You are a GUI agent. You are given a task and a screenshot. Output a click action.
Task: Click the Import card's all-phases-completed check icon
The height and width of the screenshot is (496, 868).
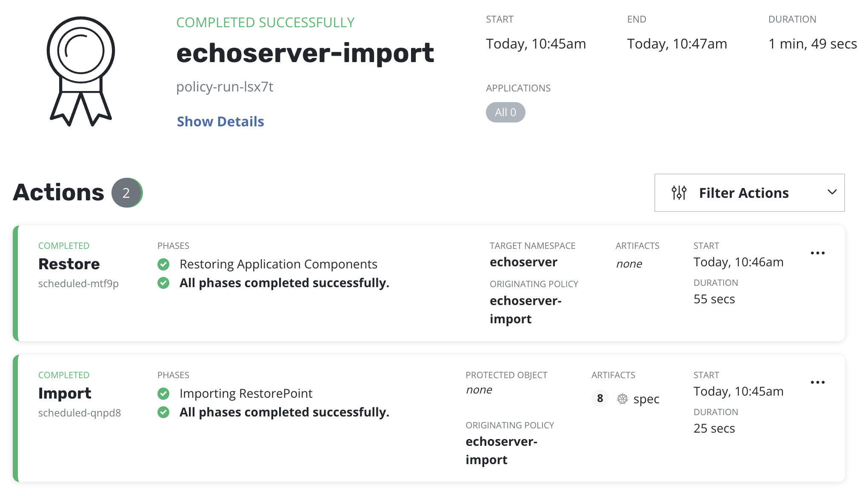[163, 412]
